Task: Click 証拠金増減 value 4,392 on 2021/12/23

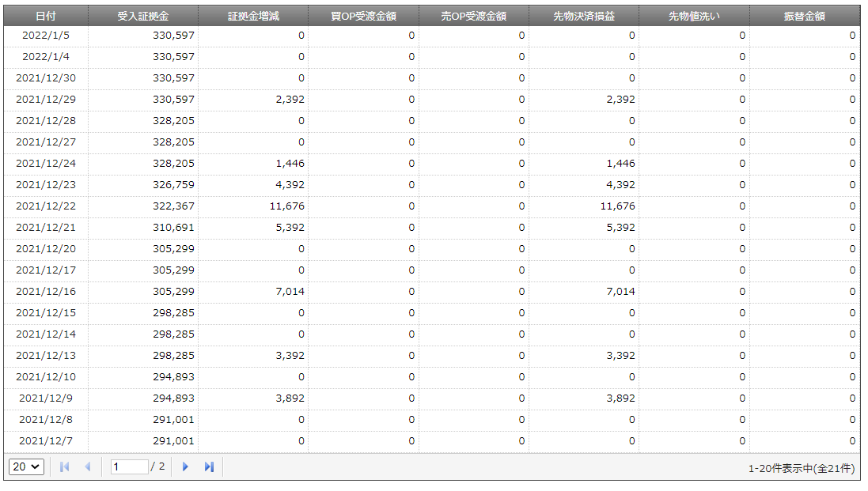Action: (290, 185)
